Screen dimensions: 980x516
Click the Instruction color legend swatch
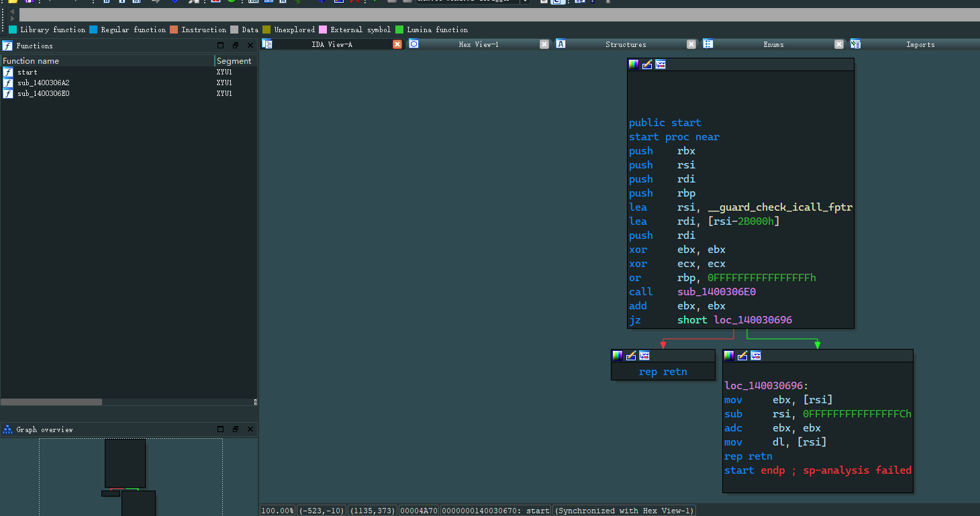point(174,30)
